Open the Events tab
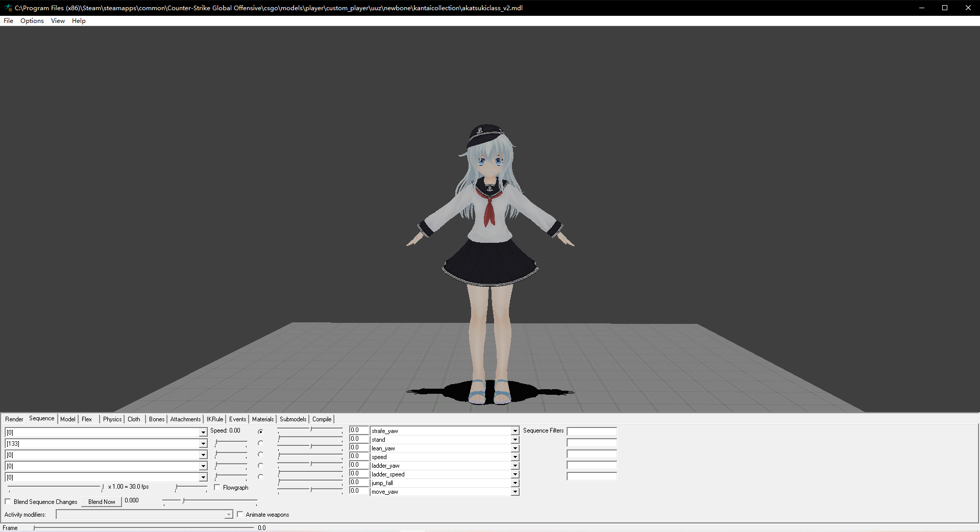This screenshot has height=532, width=980. [x=237, y=419]
